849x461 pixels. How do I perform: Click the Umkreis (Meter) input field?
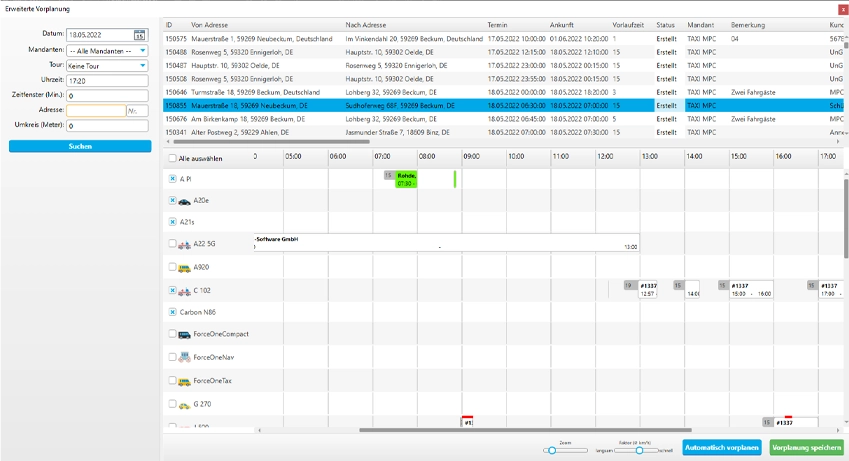tap(107, 125)
